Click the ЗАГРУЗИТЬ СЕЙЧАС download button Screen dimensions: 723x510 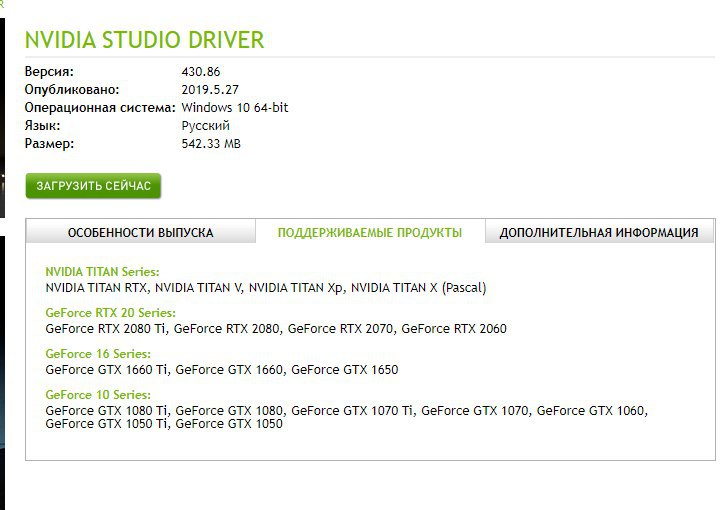pyautogui.click(x=93, y=186)
